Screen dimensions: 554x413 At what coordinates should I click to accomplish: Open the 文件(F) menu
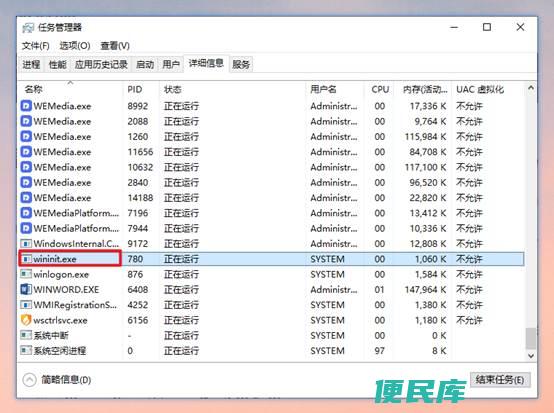[x=36, y=46]
